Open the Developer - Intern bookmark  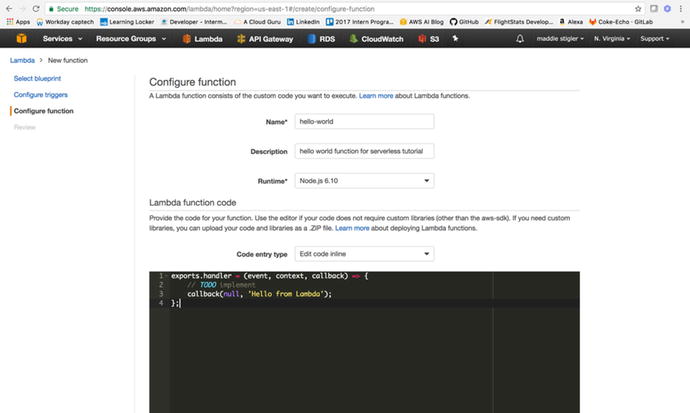coord(194,22)
